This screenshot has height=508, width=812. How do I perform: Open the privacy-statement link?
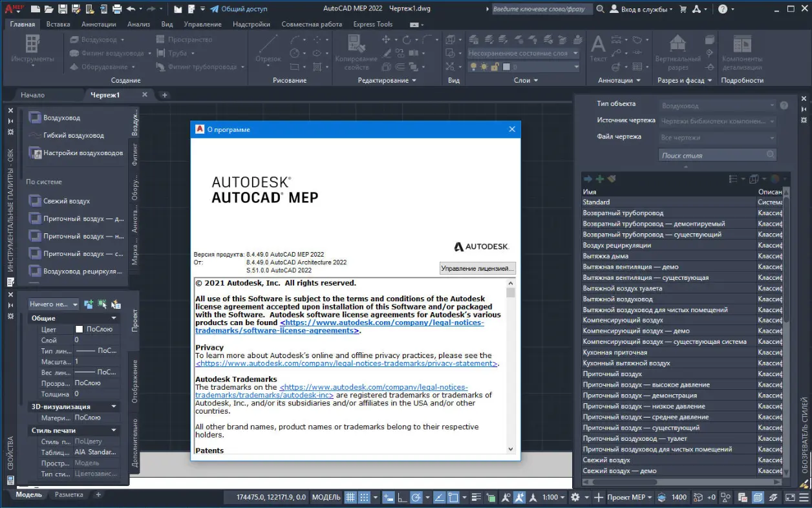(x=347, y=364)
